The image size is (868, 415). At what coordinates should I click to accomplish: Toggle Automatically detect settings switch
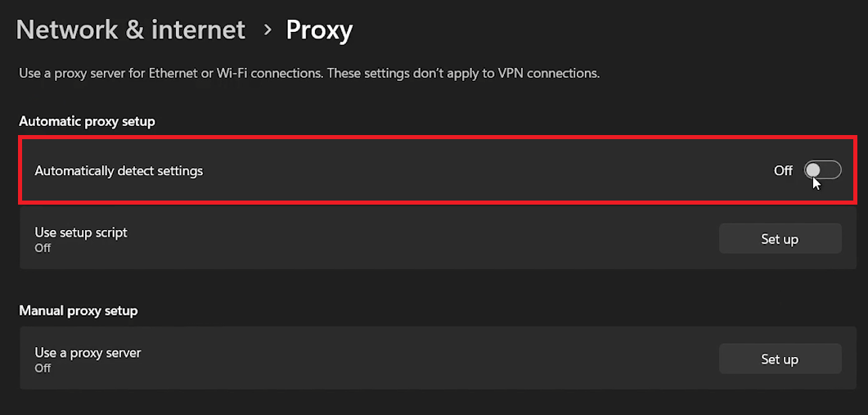coord(822,170)
